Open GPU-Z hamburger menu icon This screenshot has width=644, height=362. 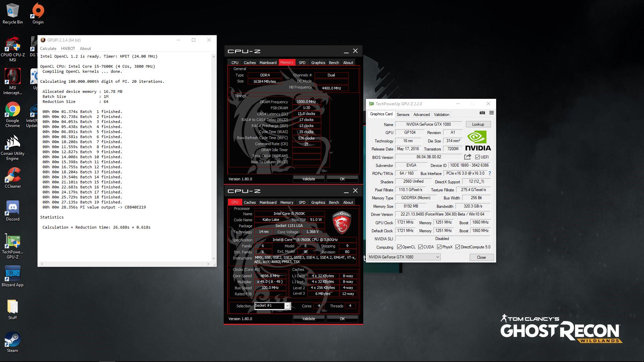(x=491, y=113)
